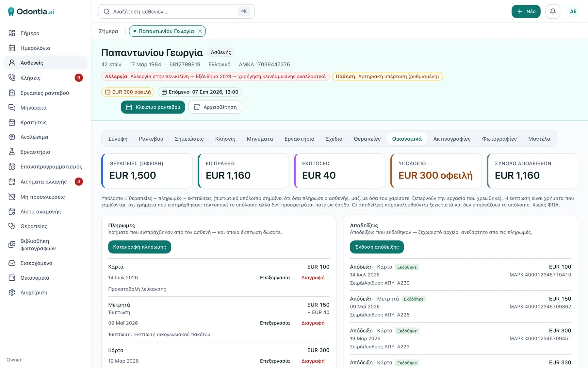Open the Σήμερα dashboard icon in sidebar
Image resolution: width=588 pixels, height=368 pixels.
click(12, 33)
